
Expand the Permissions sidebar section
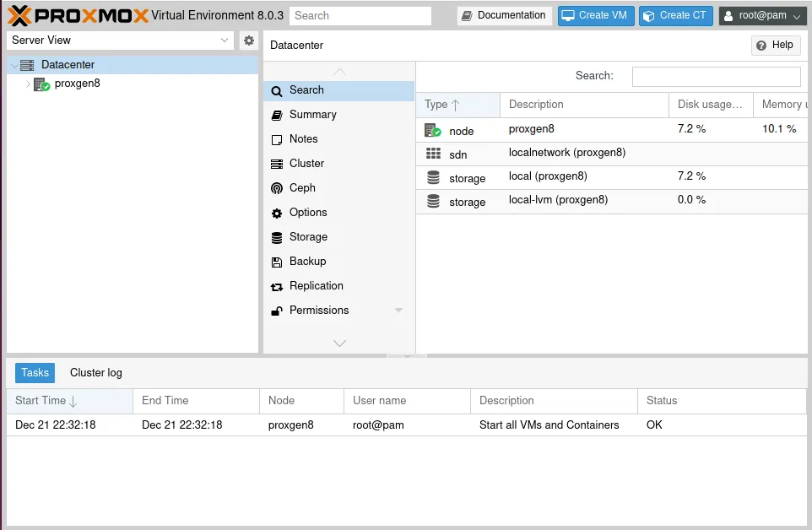click(398, 310)
